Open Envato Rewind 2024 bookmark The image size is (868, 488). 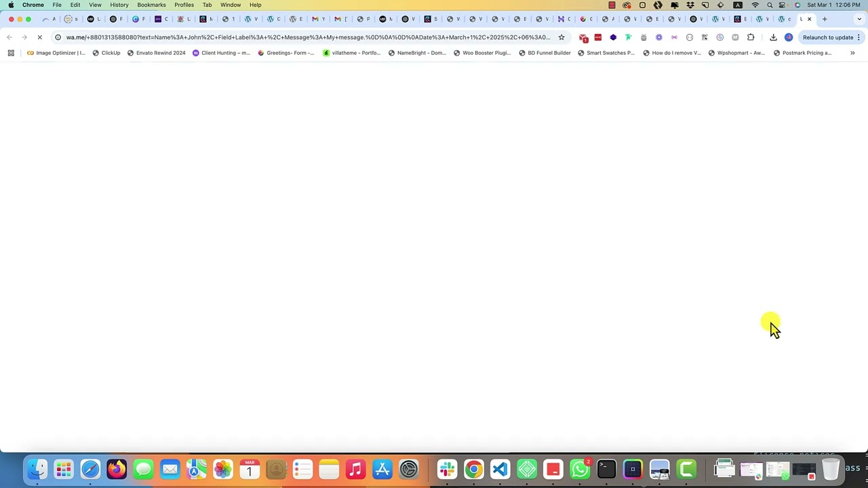[x=156, y=53]
